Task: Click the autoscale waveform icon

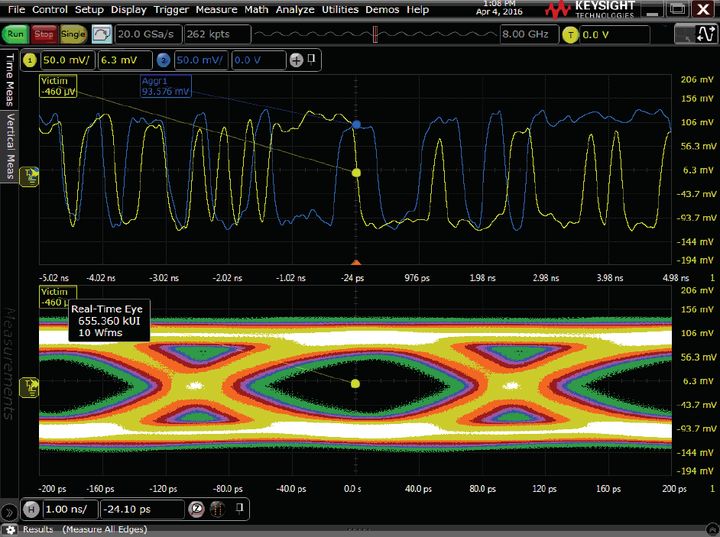Action: [x=101, y=34]
